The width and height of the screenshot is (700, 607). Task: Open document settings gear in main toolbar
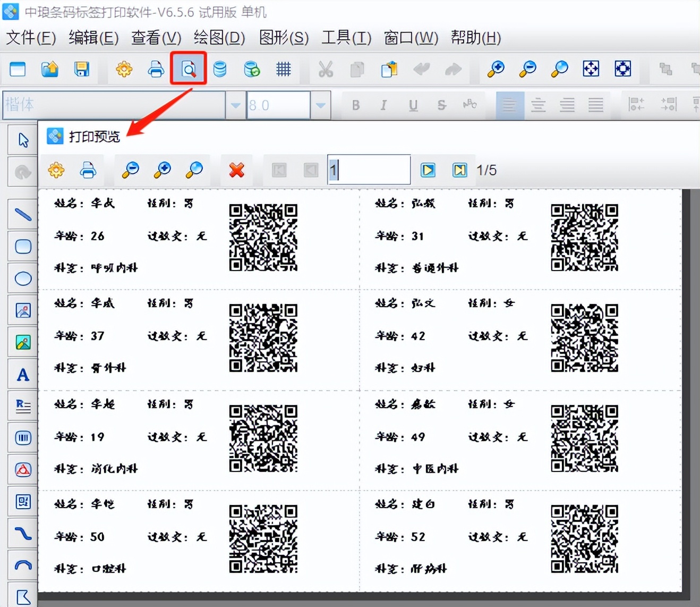pos(124,69)
